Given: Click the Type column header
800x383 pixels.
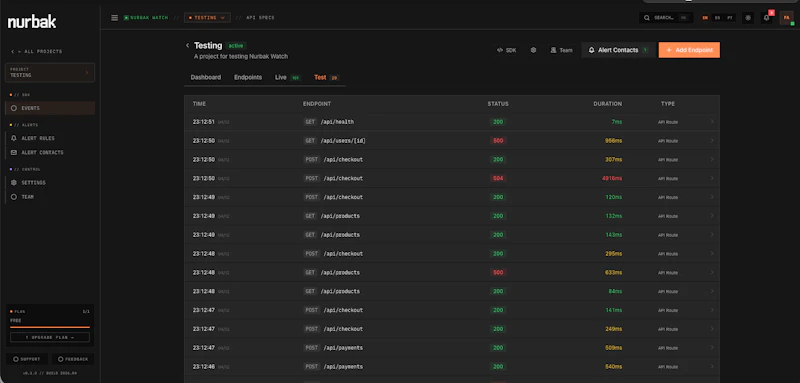Looking at the screenshot, I should (668, 104).
